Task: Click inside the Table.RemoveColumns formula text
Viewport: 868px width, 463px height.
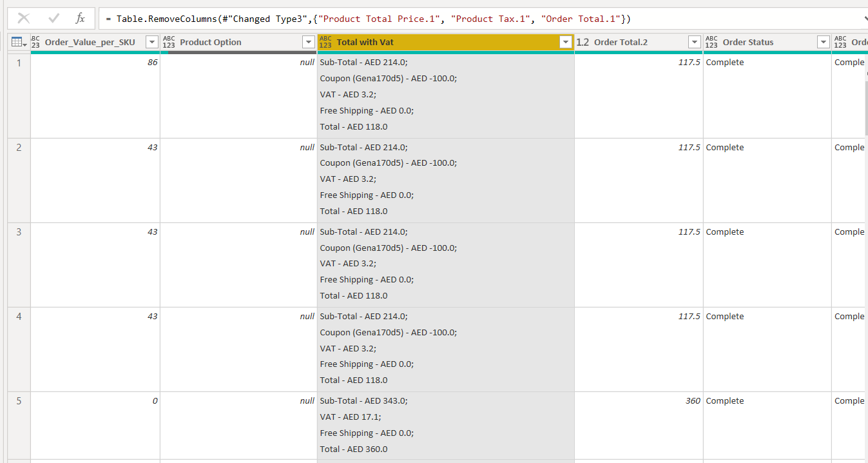Action: [369, 19]
